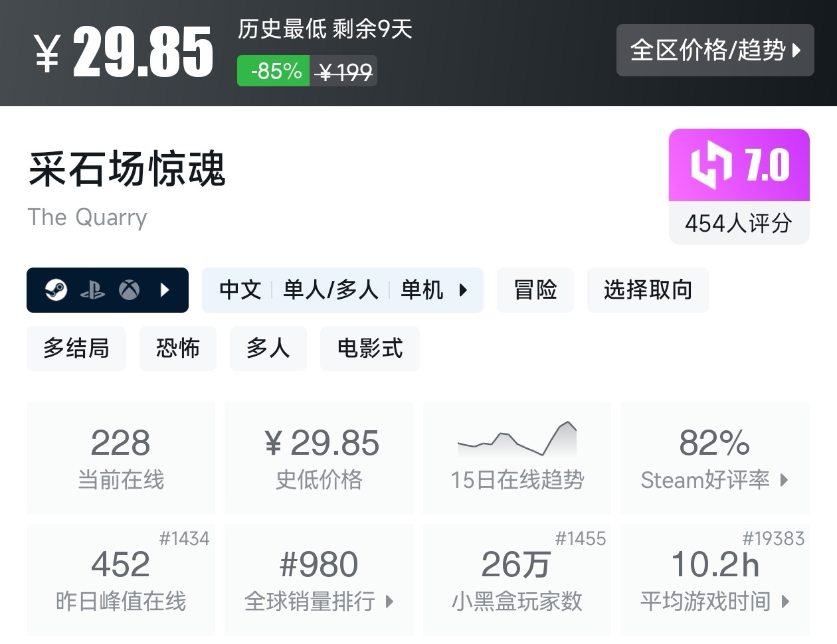837x644 pixels.
Task: View 454人评分 rating details
Action: (739, 224)
